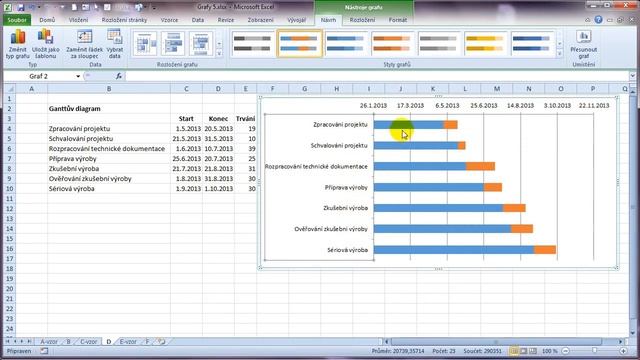The width and height of the screenshot is (640, 360).
Task: Click zoom out minus button
Action: [566, 351]
